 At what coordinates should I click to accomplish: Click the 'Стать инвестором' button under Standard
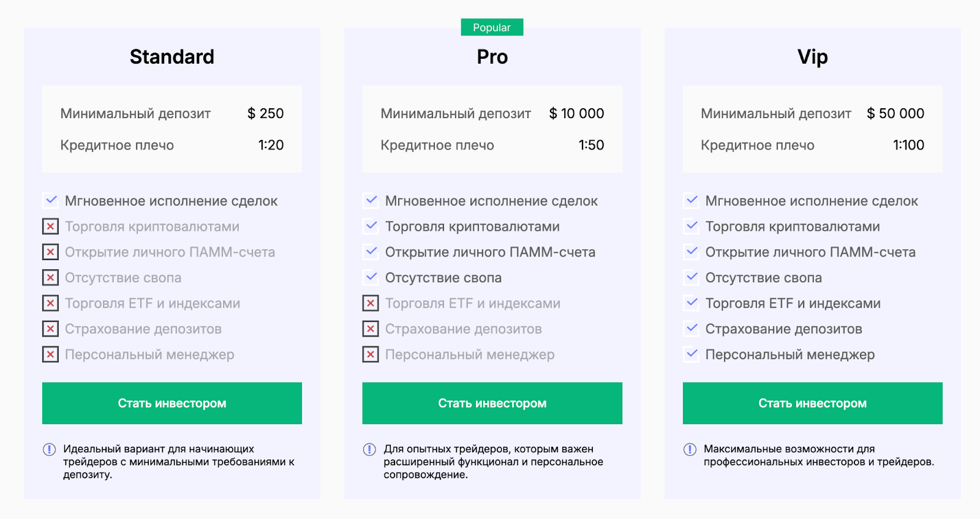pyautogui.click(x=171, y=403)
